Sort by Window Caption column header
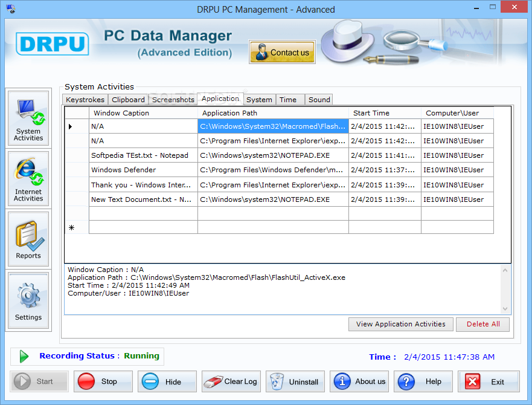 click(x=143, y=113)
